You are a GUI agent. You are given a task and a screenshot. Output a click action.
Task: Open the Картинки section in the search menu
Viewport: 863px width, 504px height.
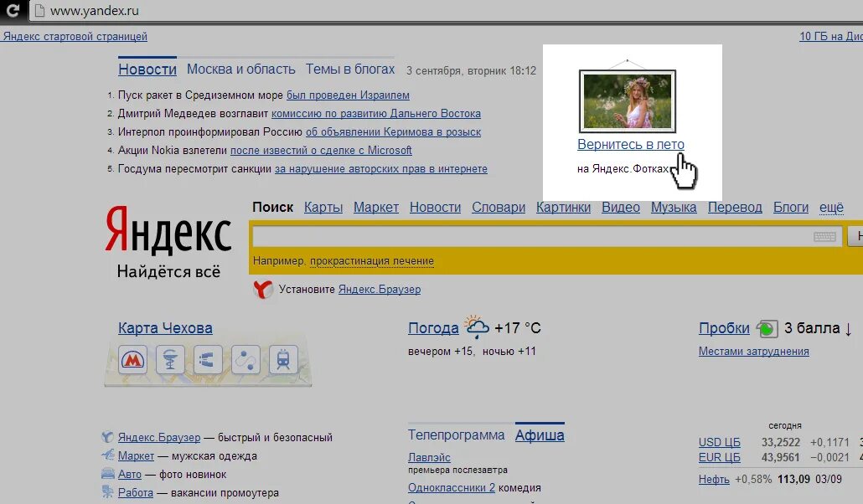(x=563, y=207)
